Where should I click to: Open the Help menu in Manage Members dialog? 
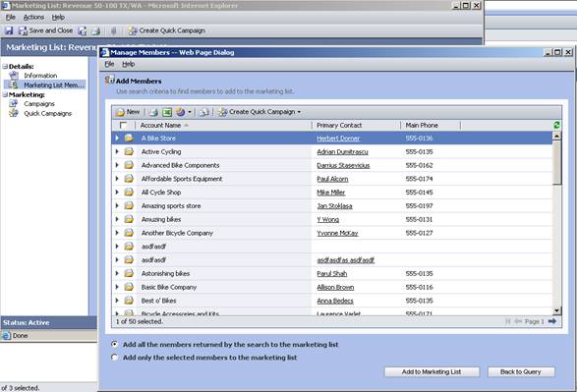click(128, 64)
